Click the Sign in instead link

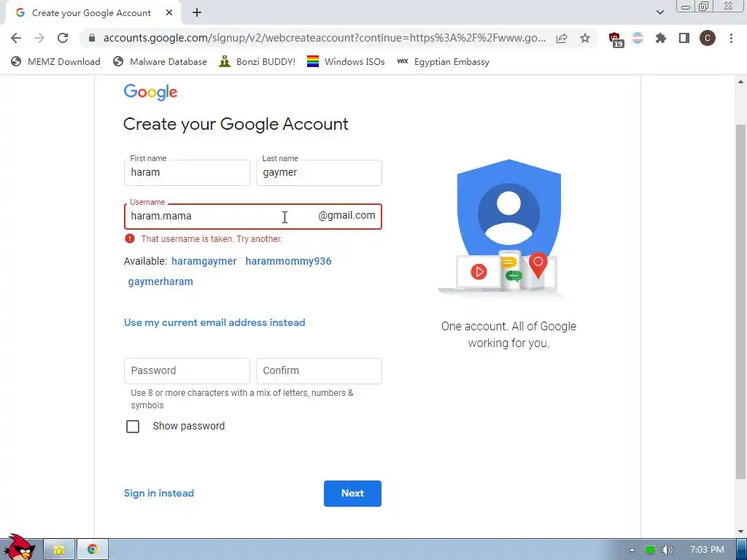pyautogui.click(x=158, y=494)
